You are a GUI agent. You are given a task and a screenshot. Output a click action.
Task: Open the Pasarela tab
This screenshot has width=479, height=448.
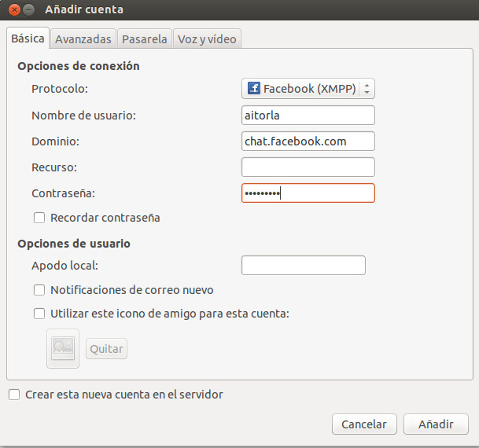144,39
